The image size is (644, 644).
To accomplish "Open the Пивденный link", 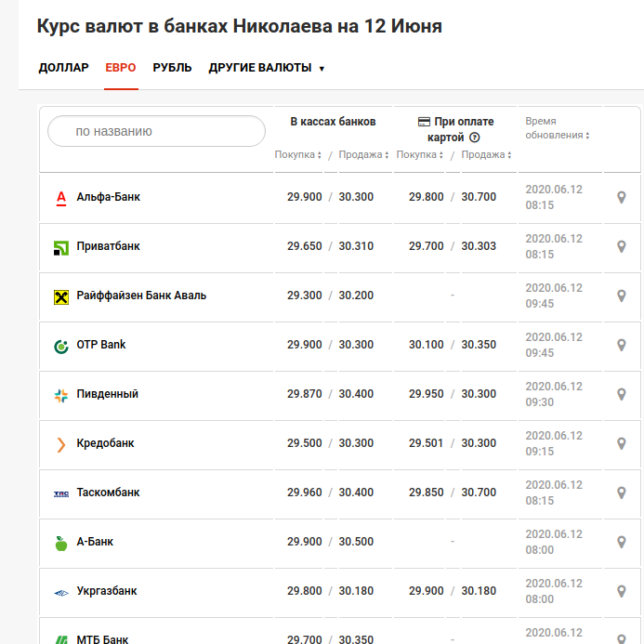I will 108,394.
